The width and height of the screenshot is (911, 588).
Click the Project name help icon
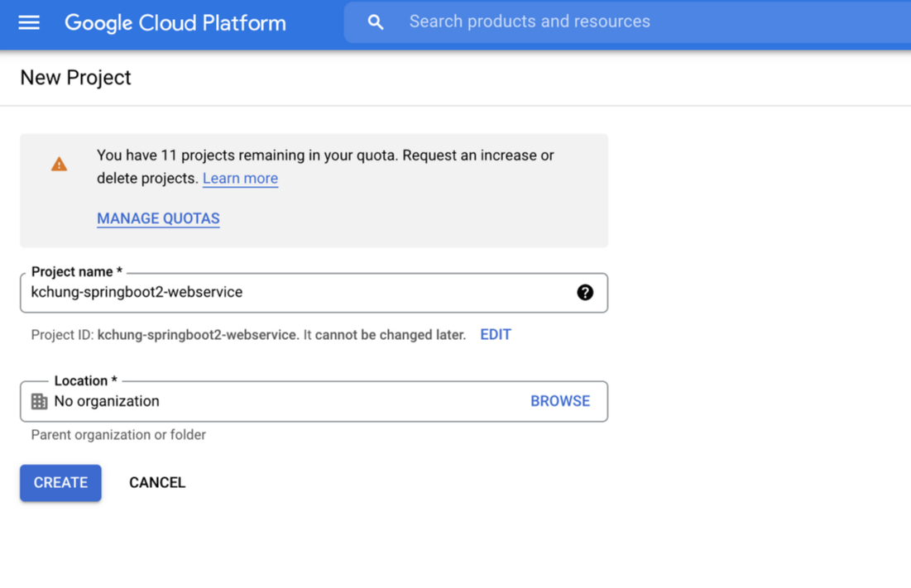[584, 293]
